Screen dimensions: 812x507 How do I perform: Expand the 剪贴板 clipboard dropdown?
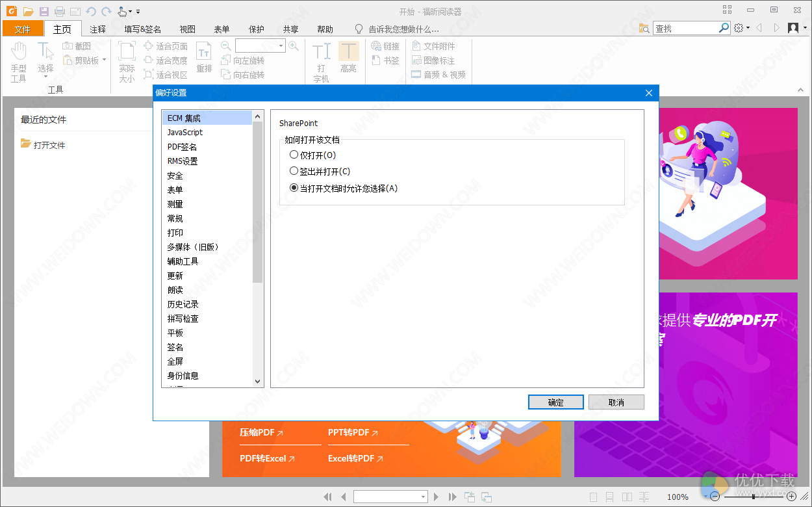[x=104, y=60]
